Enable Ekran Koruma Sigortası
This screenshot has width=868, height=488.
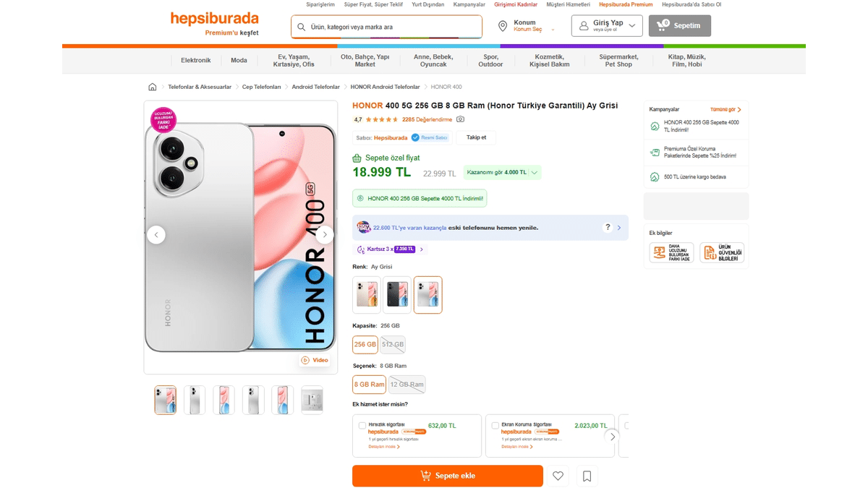point(495,425)
